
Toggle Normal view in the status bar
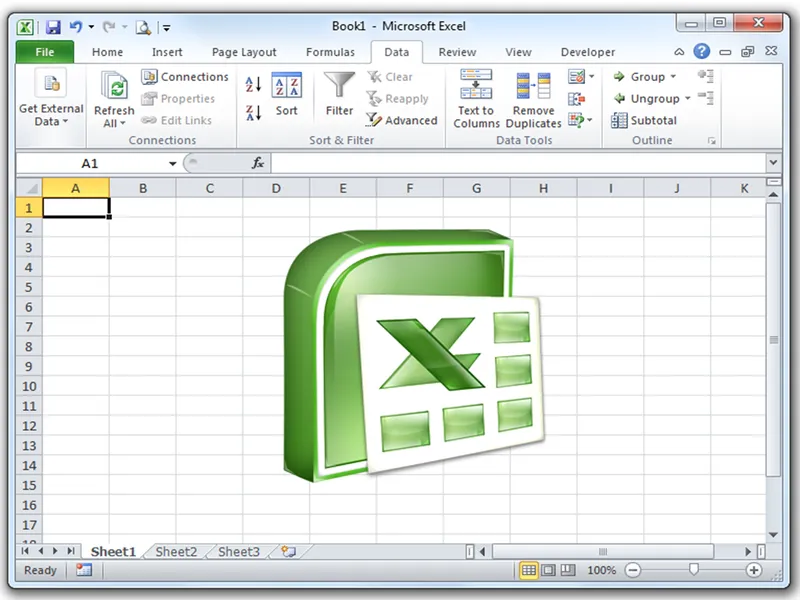[528, 571]
